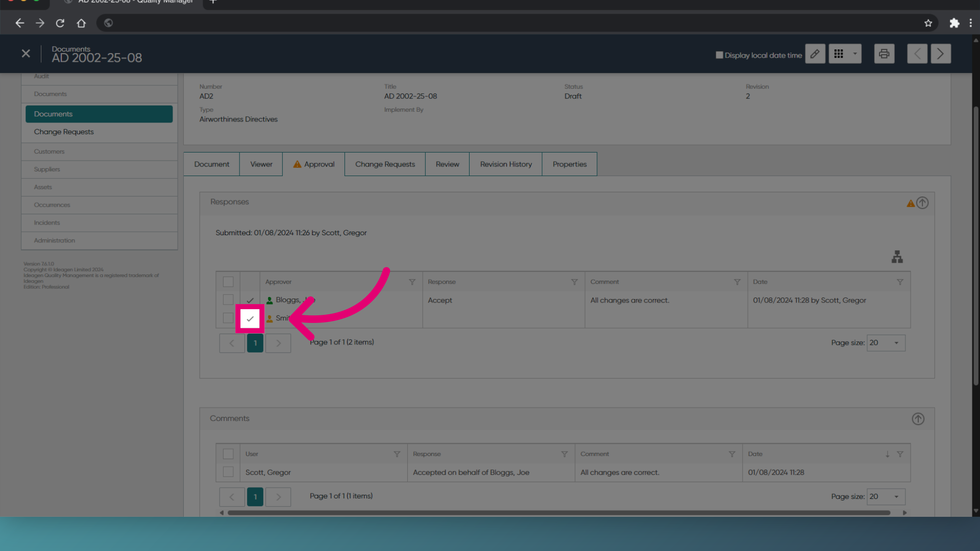Viewport: 980px width, 551px height.
Task: Open the Properties tab
Action: pyautogui.click(x=569, y=164)
